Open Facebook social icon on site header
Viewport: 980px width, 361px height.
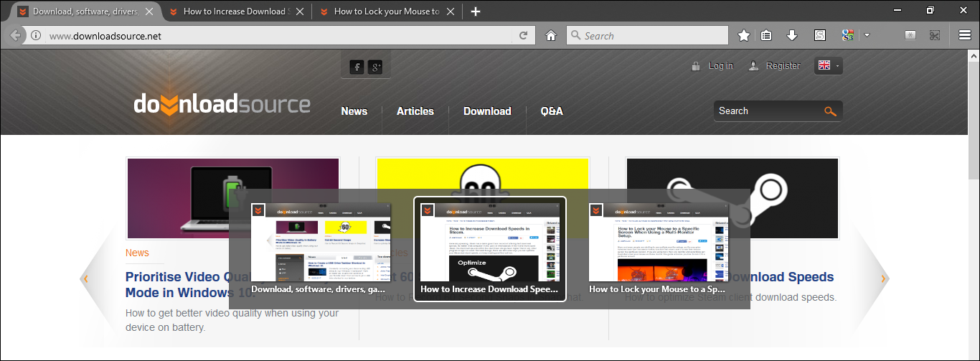pyautogui.click(x=357, y=67)
